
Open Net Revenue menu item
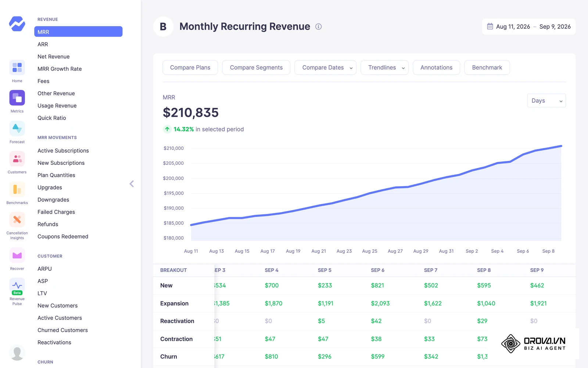(x=54, y=56)
